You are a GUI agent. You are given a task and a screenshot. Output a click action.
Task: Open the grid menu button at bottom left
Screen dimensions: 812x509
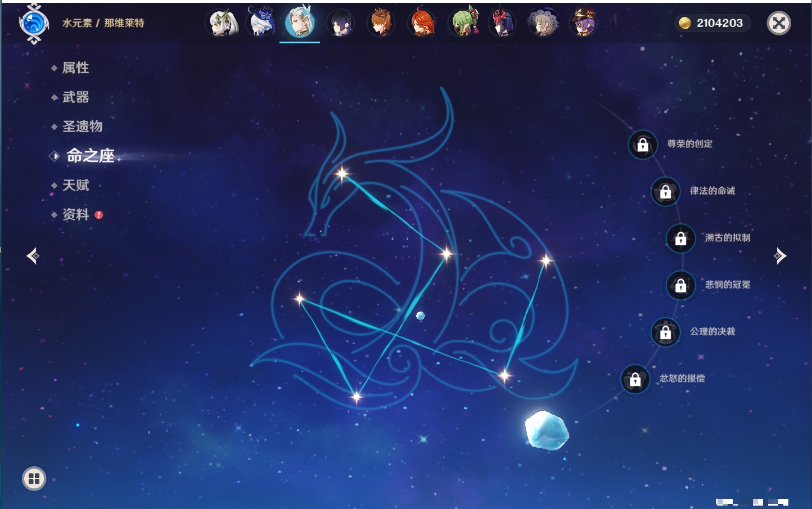click(x=34, y=479)
